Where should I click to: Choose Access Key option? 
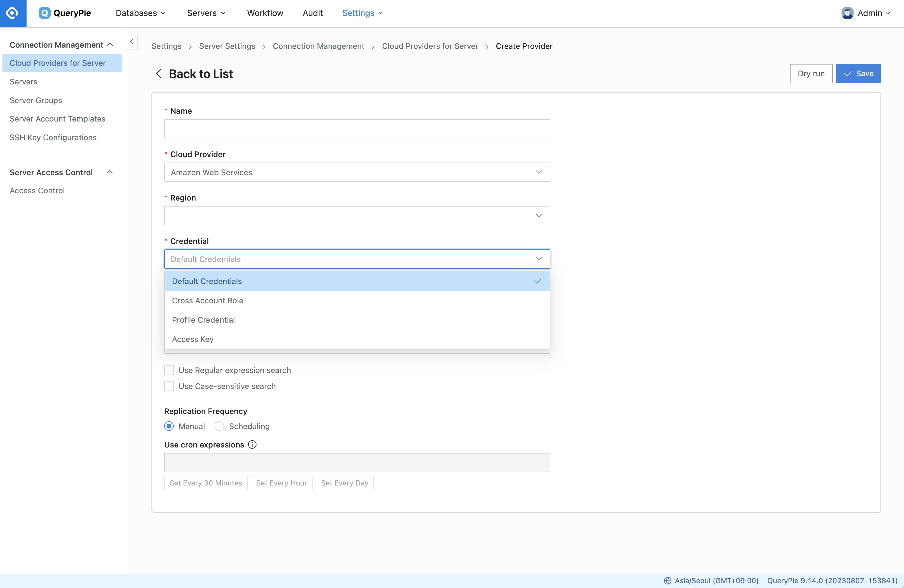click(357, 339)
